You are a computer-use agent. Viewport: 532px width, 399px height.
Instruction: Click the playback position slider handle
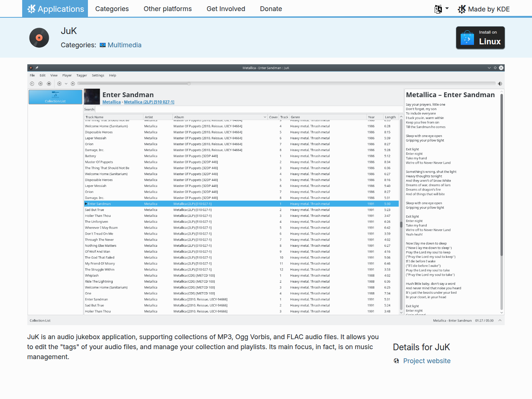point(189,83)
